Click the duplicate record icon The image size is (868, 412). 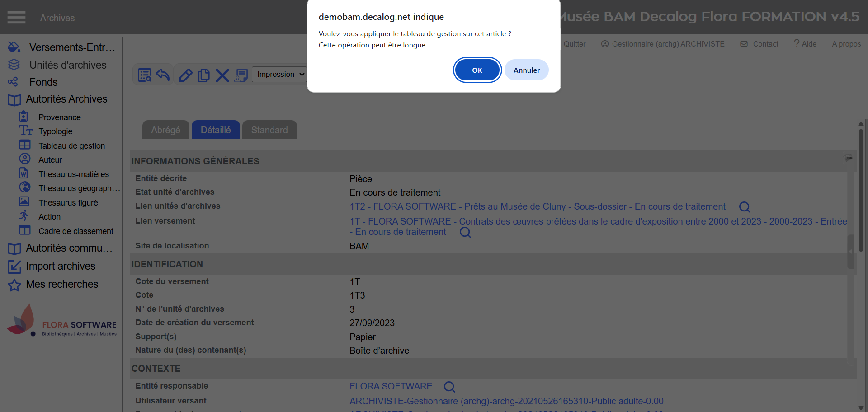click(x=204, y=75)
